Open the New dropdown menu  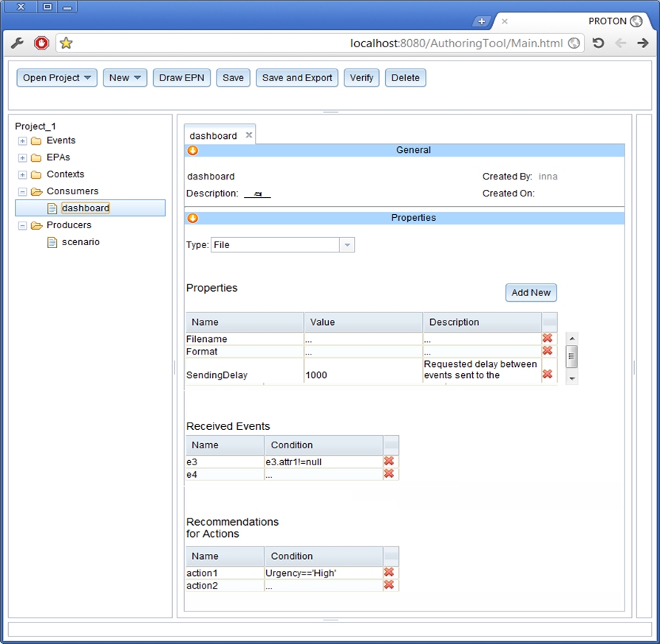(x=125, y=78)
